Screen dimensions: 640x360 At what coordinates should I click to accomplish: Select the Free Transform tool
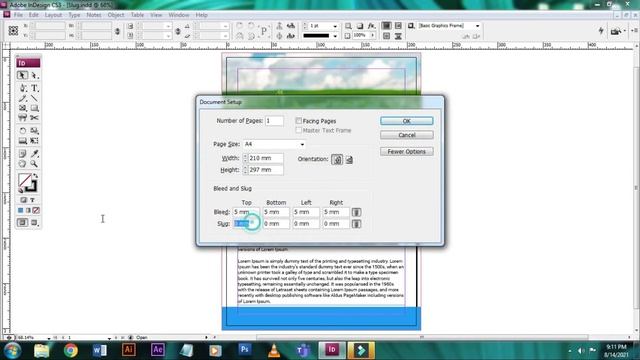34,141
